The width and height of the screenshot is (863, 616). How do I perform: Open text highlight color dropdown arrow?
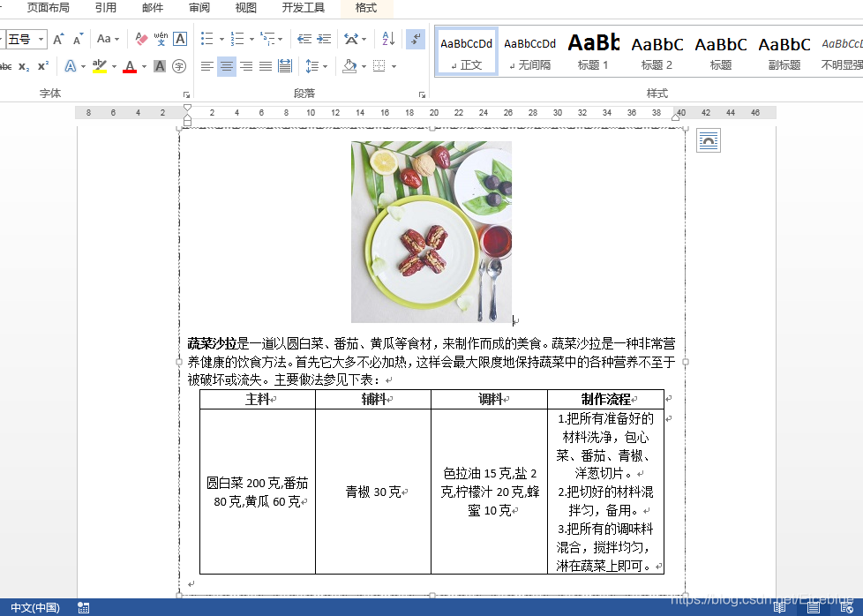tap(114, 66)
